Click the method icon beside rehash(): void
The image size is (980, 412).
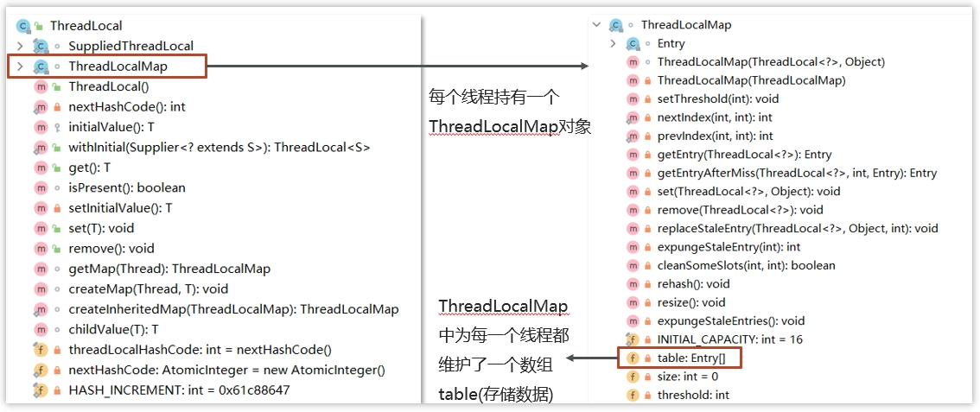coord(633,284)
